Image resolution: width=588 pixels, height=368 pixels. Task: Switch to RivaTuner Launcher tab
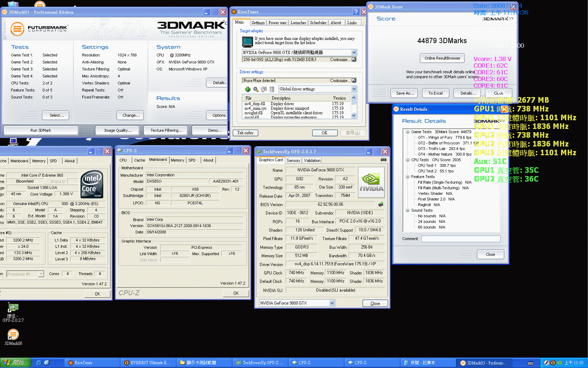(x=298, y=23)
